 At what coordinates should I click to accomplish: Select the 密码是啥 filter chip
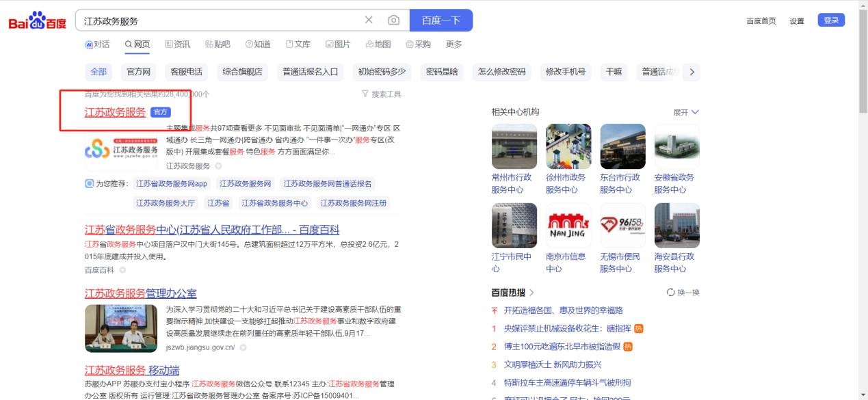[x=442, y=72]
